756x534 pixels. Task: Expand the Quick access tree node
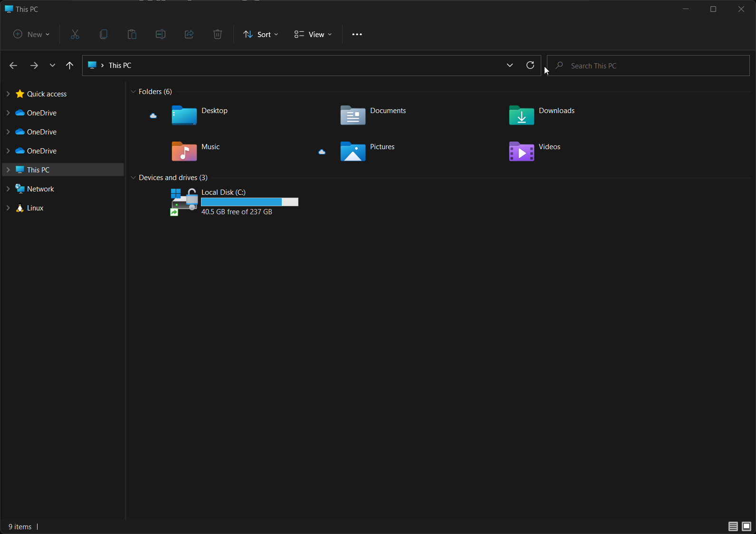(x=8, y=94)
